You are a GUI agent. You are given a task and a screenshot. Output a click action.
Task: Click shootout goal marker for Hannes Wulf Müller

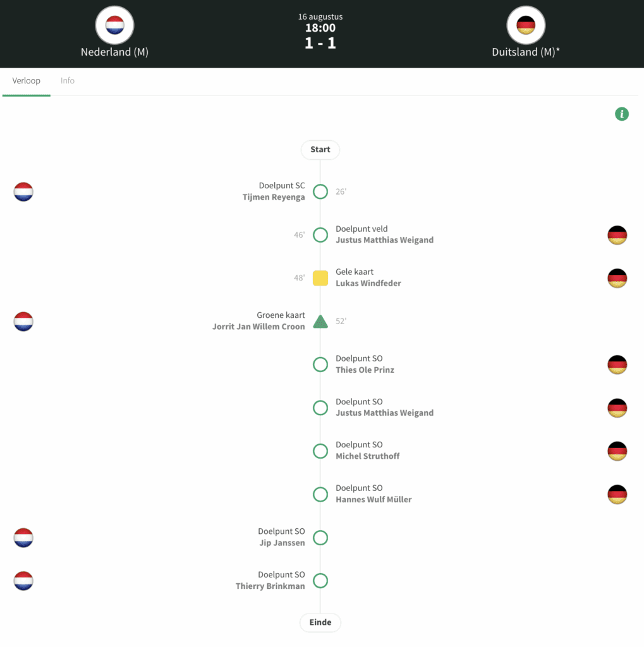tap(320, 494)
